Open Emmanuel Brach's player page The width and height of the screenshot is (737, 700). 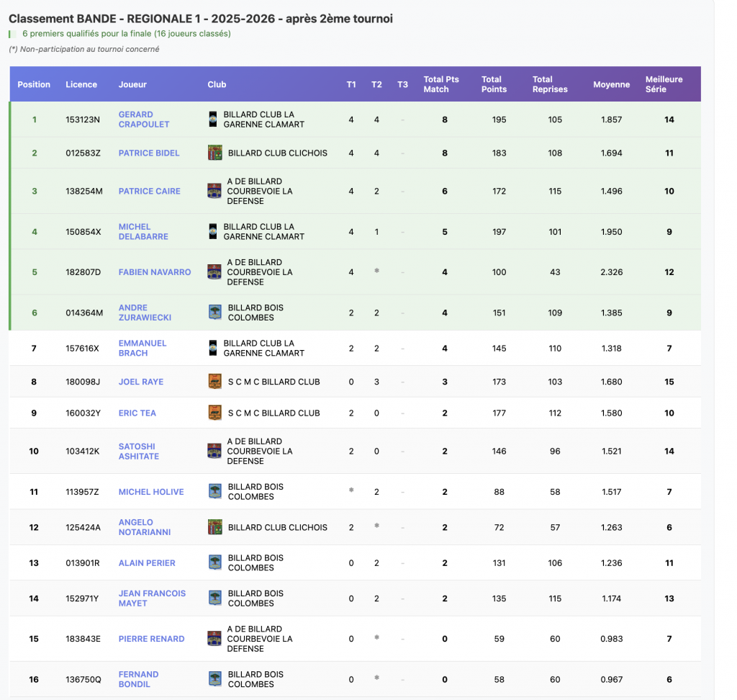143,348
